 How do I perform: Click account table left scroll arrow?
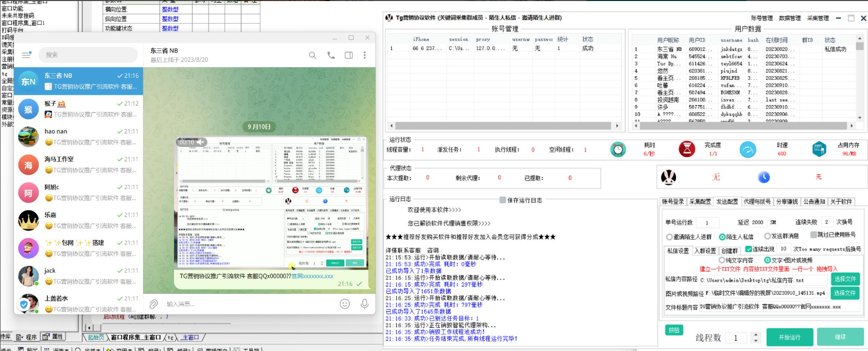click(x=391, y=125)
